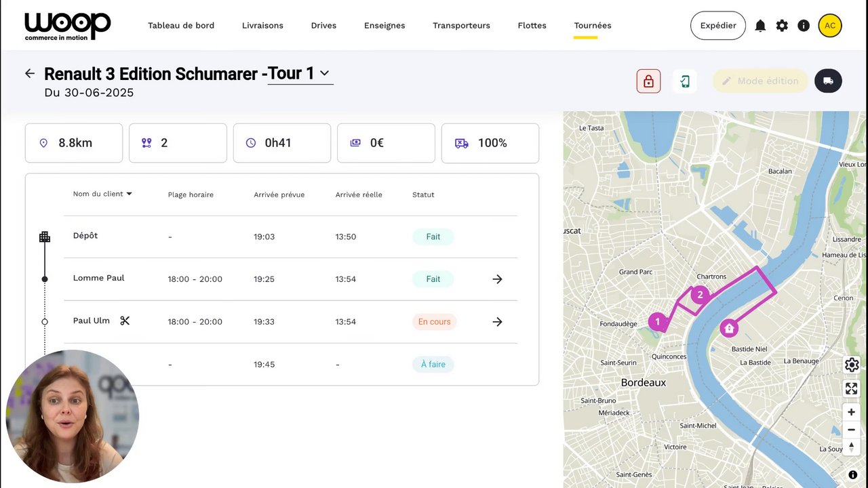Click the 19:33 planned arrival time
This screenshot has height=488, width=868.
pos(264,322)
